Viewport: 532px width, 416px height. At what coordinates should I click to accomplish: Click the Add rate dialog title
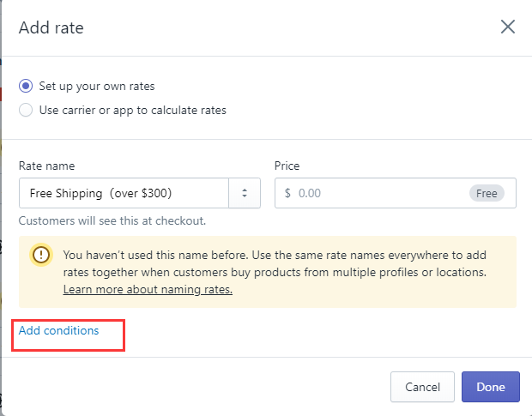tap(51, 27)
